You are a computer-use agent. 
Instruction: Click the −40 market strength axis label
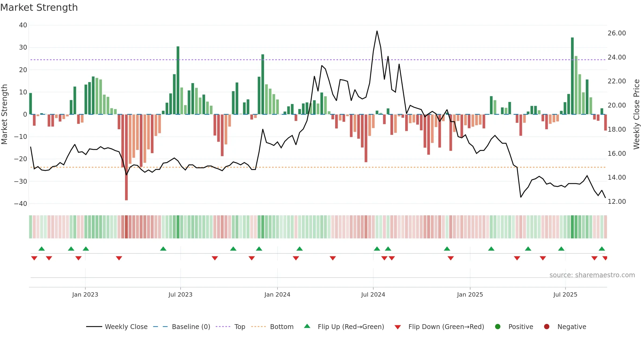pyautogui.click(x=21, y=204)
